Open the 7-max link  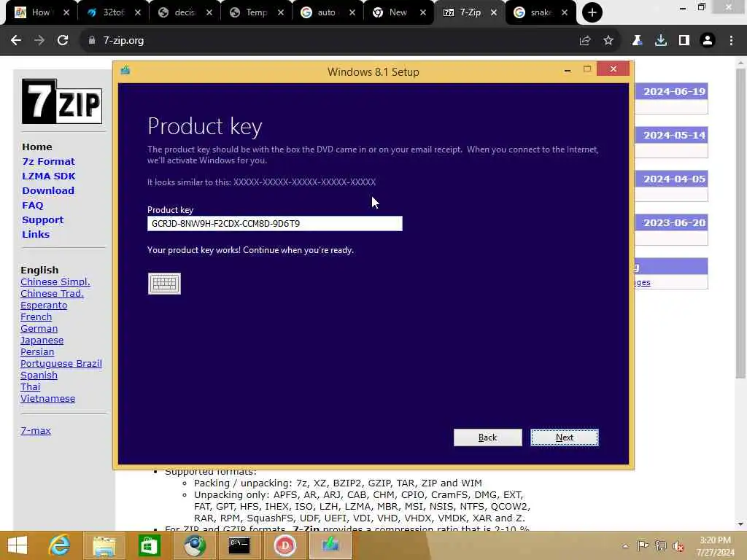point(36,430)
